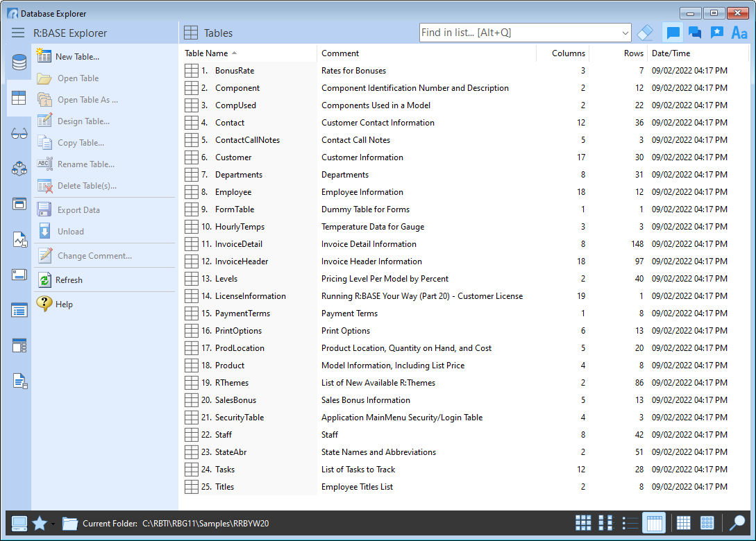Viewport: 756px width, 541px height.
Task: Select the InvoiceDetail table row
Action: [465, 244]
